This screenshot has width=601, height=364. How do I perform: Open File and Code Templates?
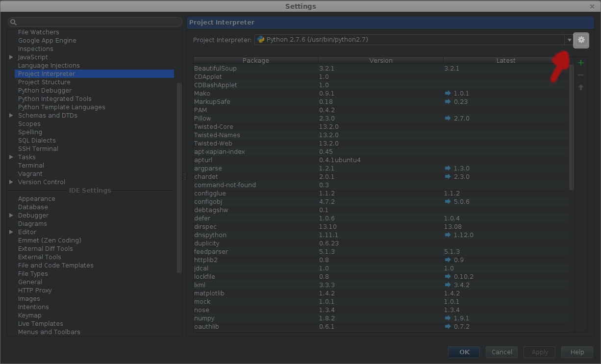pyautogui.click(x=56, y=266)
